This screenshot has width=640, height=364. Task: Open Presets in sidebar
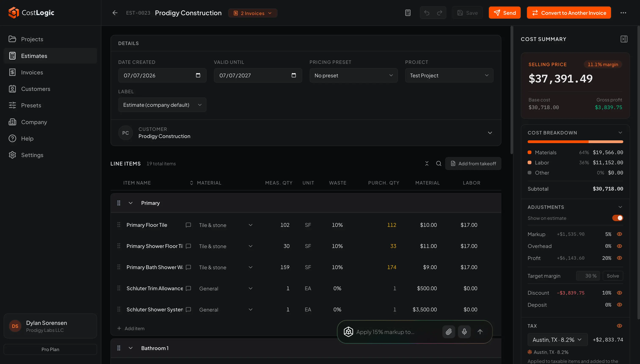pyautogui.click(x=50, y=105)
